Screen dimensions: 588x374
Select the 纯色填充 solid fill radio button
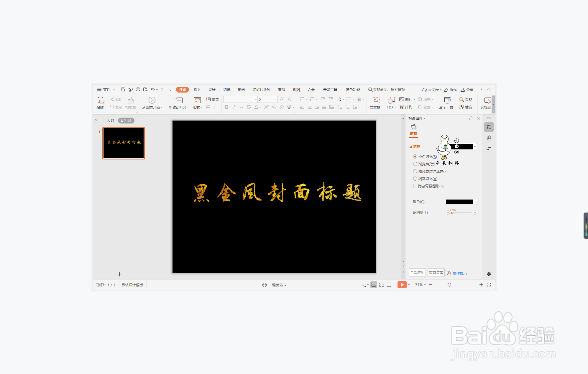[415, 156]
